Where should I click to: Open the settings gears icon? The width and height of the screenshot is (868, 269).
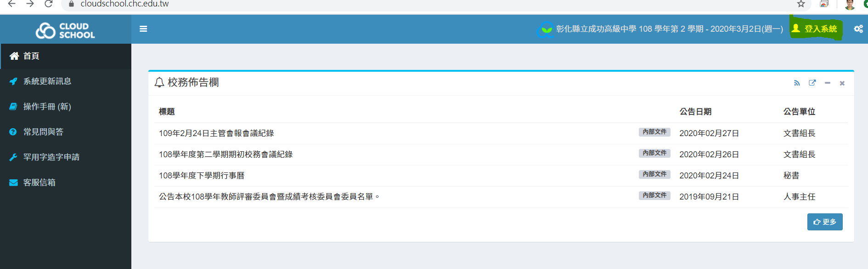click(858, 29)
